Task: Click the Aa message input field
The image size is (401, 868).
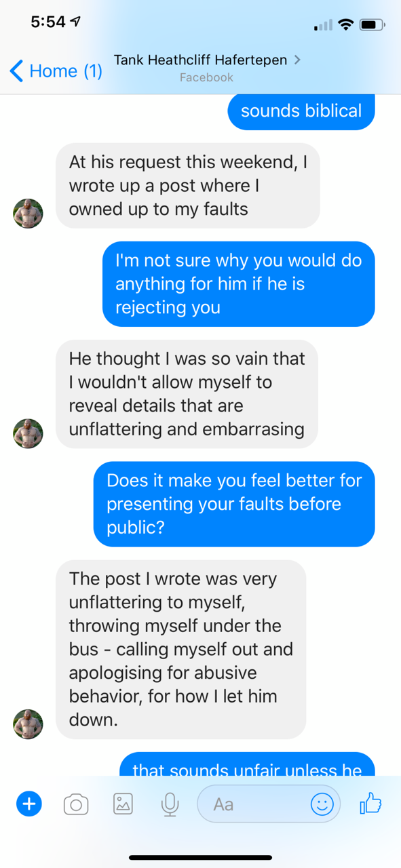Action: coord(268,804)
